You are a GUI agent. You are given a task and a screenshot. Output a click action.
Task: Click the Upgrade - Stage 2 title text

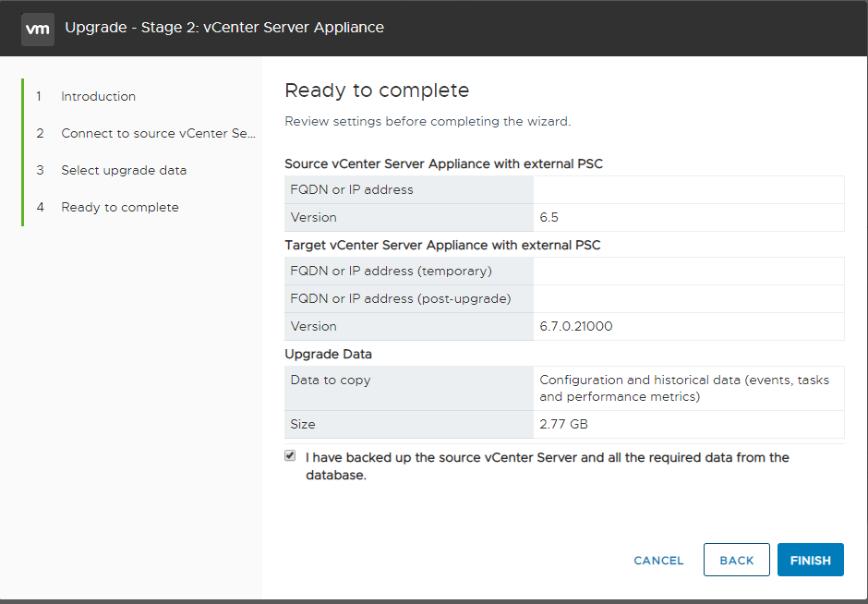pyautogui.click(x=224, y=28)
